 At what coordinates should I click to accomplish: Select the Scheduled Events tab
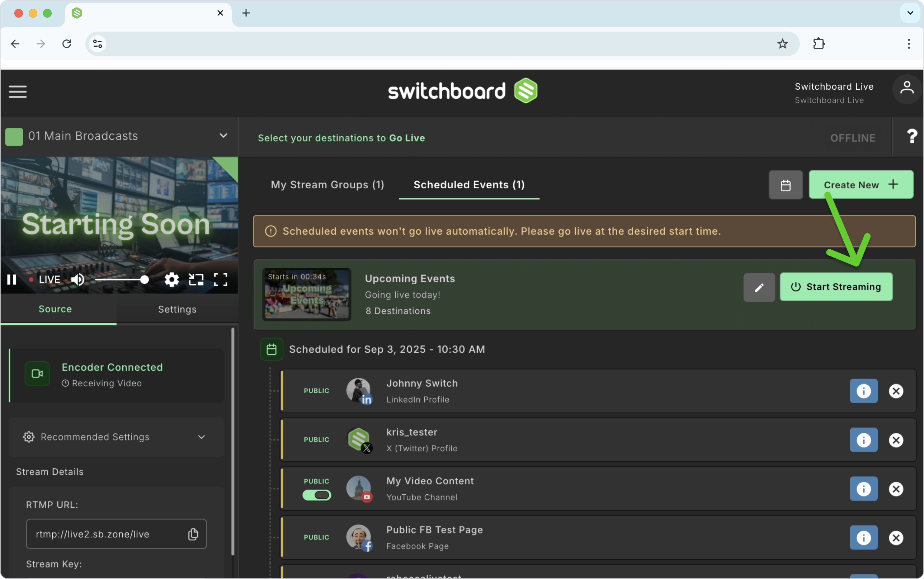[469, 185]
